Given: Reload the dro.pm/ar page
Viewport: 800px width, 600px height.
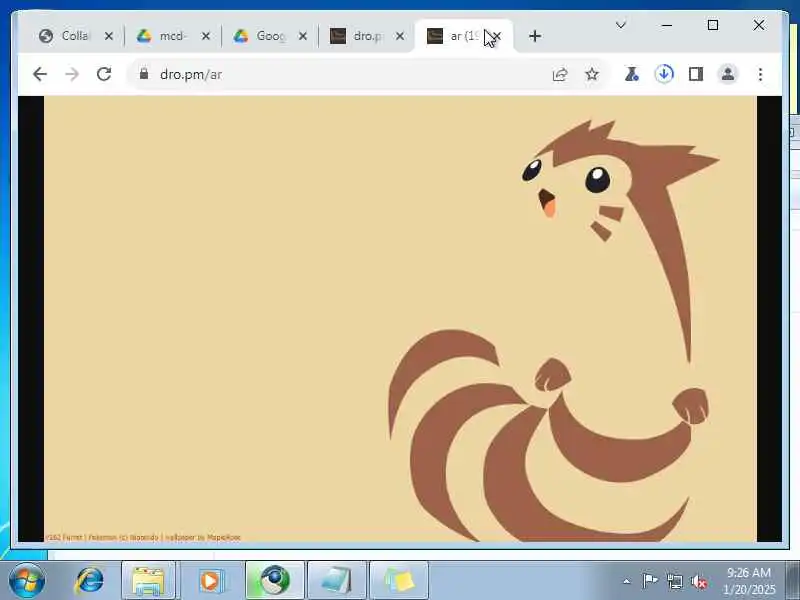Looking at the screenshot, I should click(104, 74).
